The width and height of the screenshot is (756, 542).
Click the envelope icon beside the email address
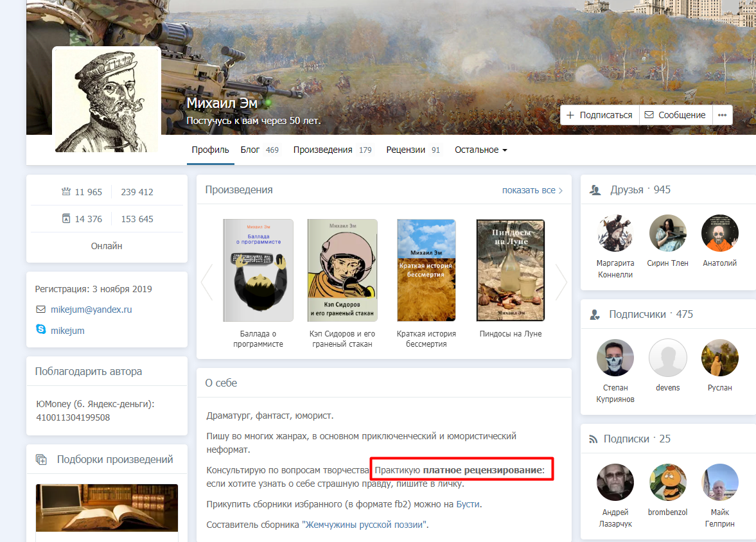pyautogui.click(x=41, y=309)
